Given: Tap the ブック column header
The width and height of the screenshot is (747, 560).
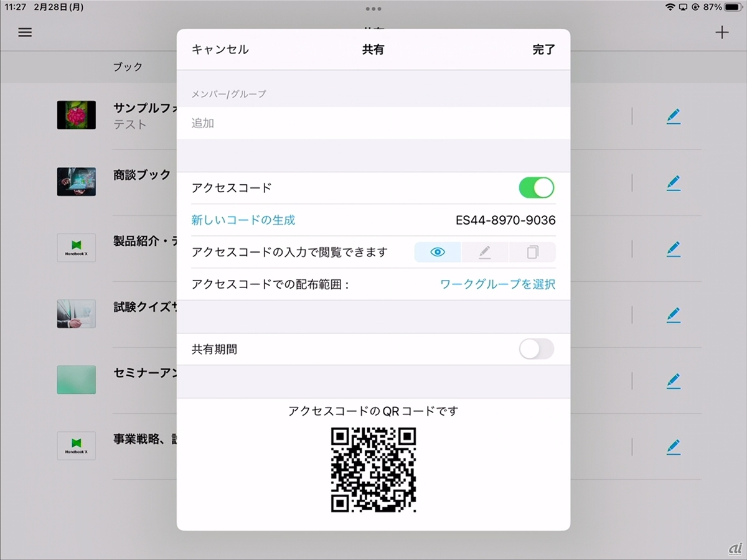Looking at the screenshot, I should click(x=128, y=67).
